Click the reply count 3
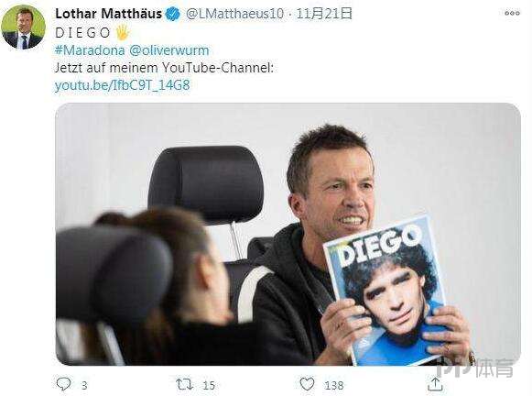 (84, 385)
